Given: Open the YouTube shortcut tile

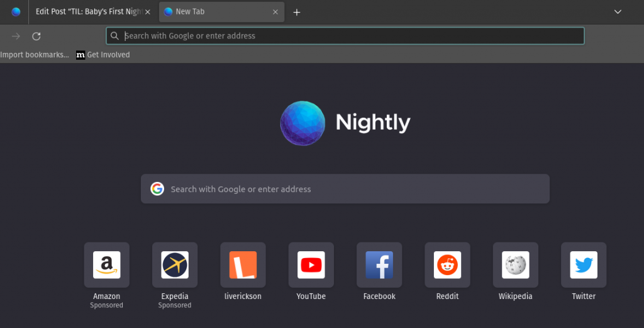Looking at the screenshot, I should point(311,264).
